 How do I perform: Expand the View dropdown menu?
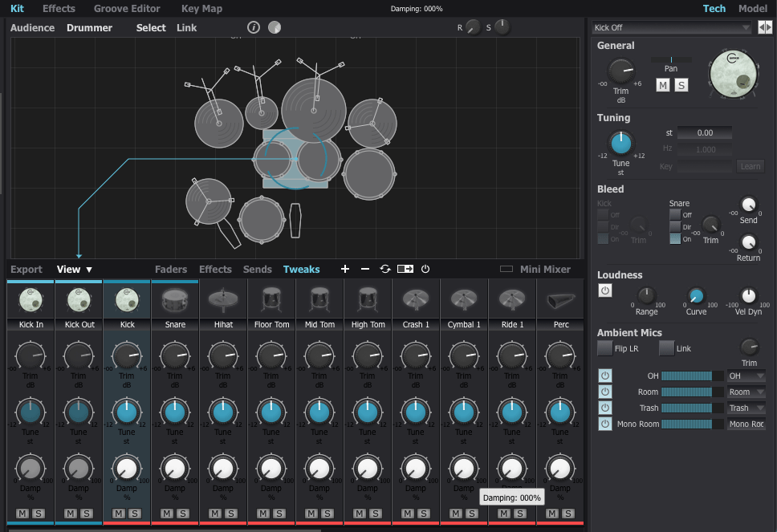coord(75,270)
